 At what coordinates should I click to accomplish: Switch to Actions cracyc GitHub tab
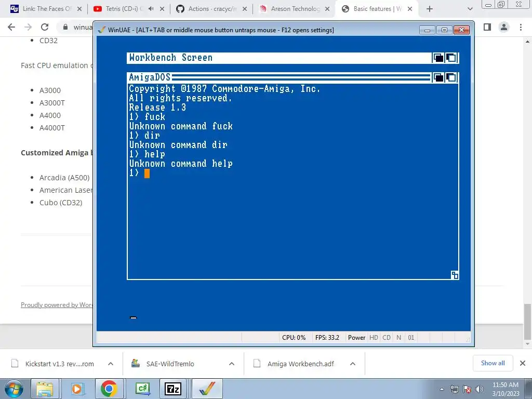pos(211,9)
